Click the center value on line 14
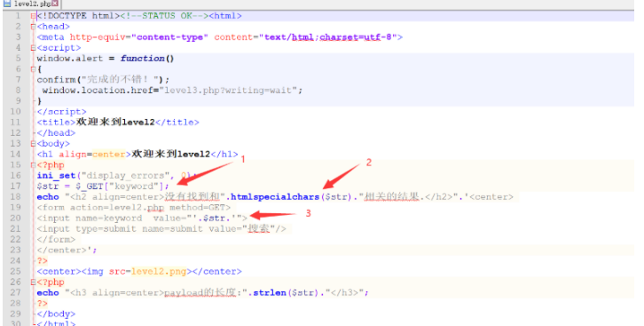The image size is (644, 326). 108,155
